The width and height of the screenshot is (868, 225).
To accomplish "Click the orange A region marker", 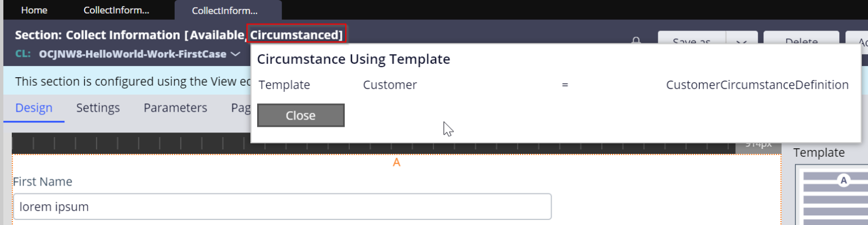I will (x=396, y=162).
